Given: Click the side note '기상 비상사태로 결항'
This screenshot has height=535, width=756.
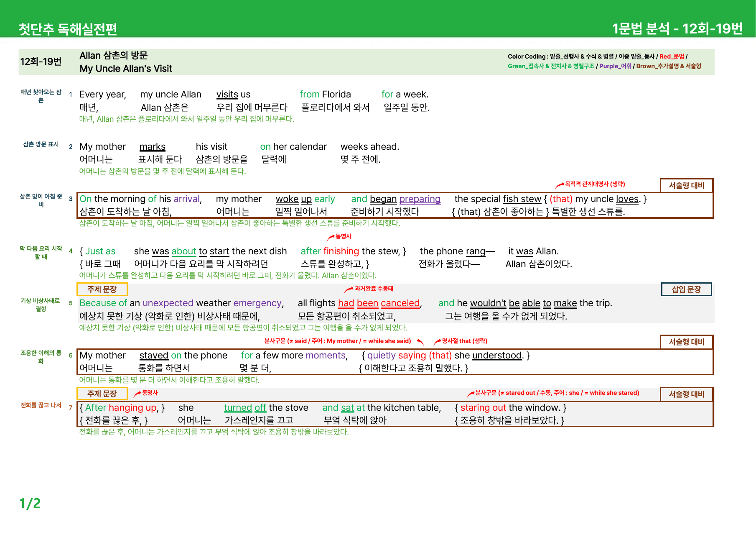Looking at the screenshot, I should click(41, 305).
